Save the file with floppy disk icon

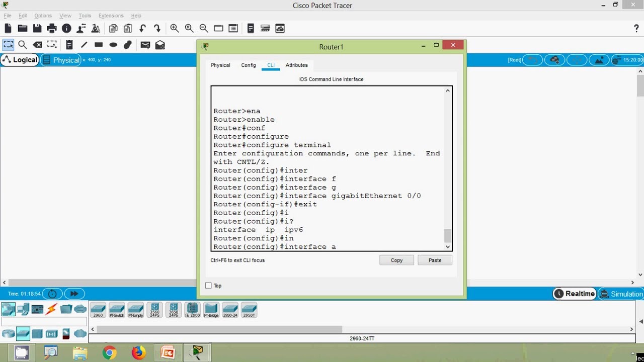tap(37, 29)
